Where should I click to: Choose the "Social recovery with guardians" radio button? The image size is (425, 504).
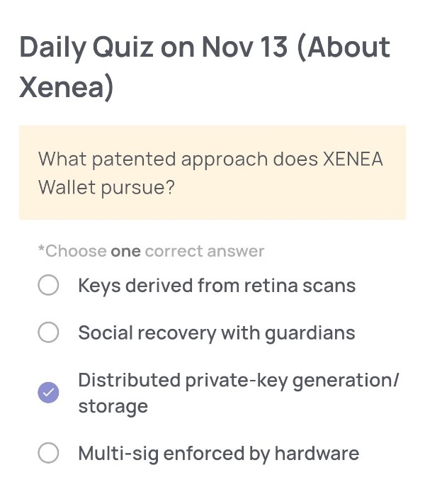point(48,332)
